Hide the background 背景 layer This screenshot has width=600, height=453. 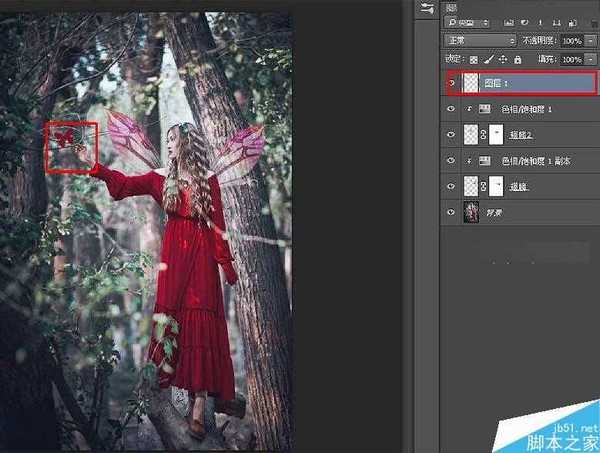[451, 212]
